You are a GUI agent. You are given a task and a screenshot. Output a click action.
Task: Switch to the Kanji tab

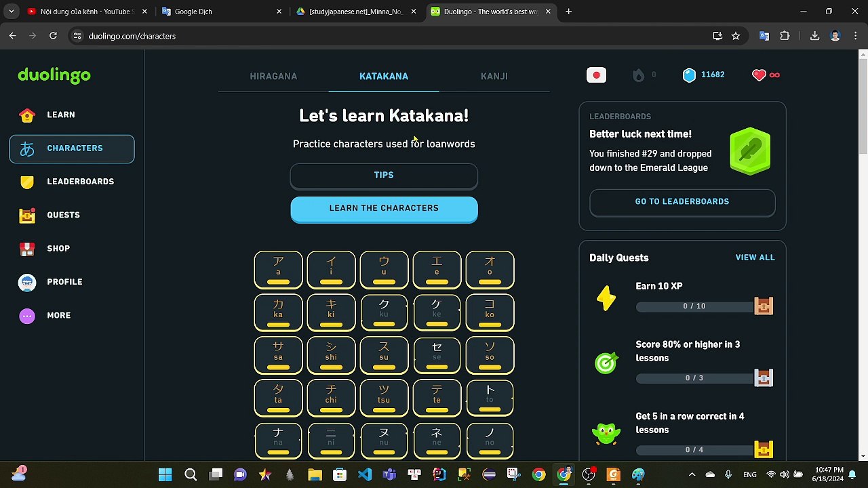tap(494, 77)
